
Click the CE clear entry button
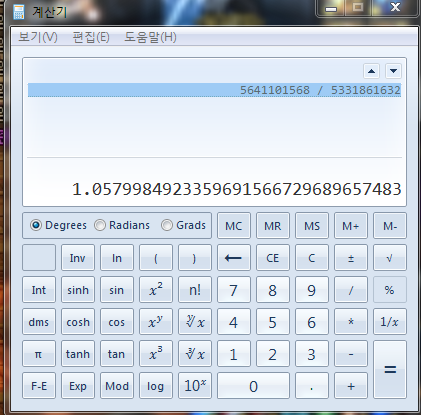tap(273, 258)
